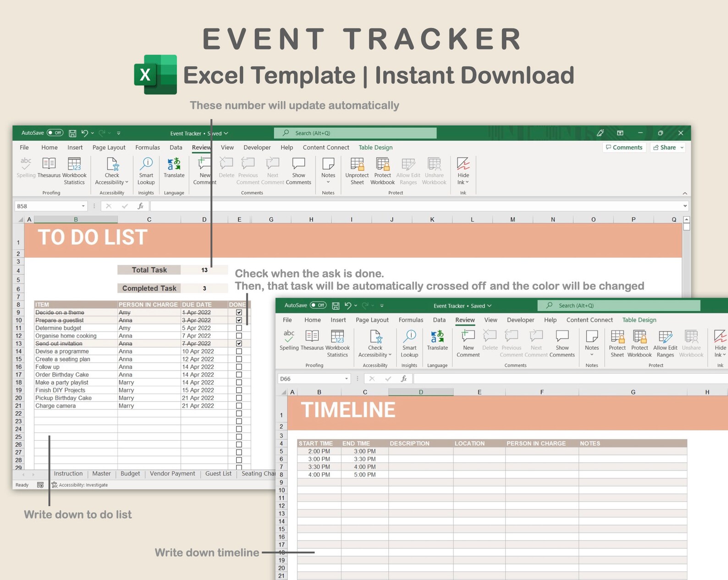Open Share dropdown arrow
The height and width of the screenshot is (580, 728).
coord(682,148)
